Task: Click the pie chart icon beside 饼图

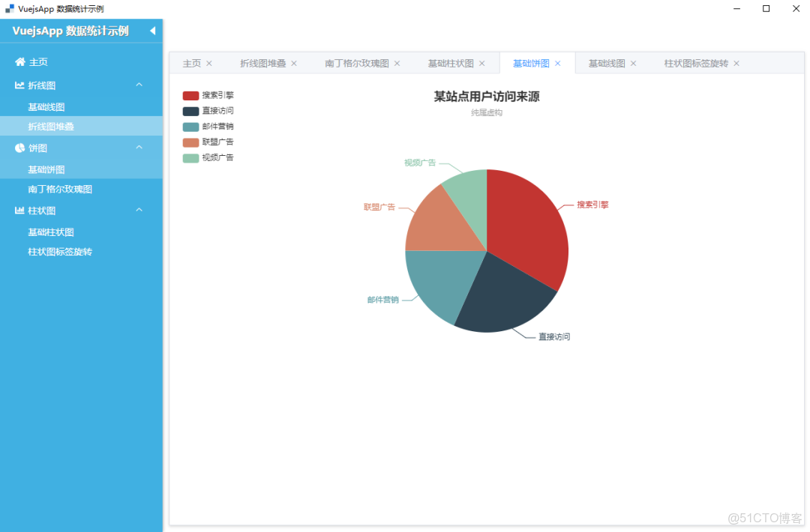Action: (x=19, y=148)
